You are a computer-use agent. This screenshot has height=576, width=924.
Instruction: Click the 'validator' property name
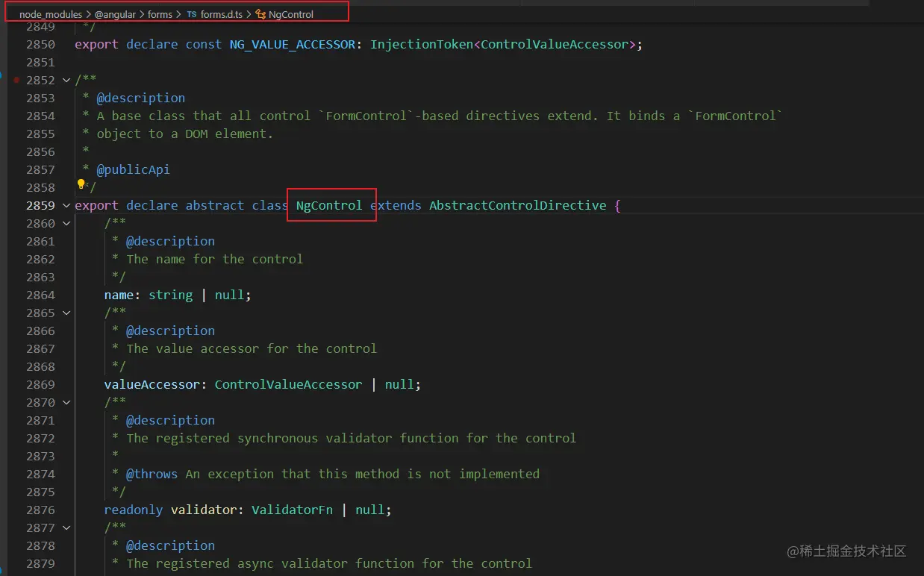[204, 510]
